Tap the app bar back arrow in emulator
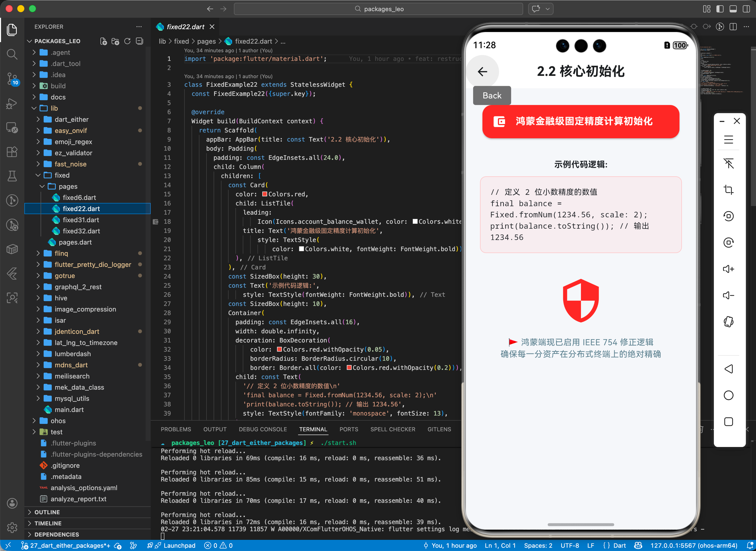Screen dimensions: 756x551 point(482,71)
